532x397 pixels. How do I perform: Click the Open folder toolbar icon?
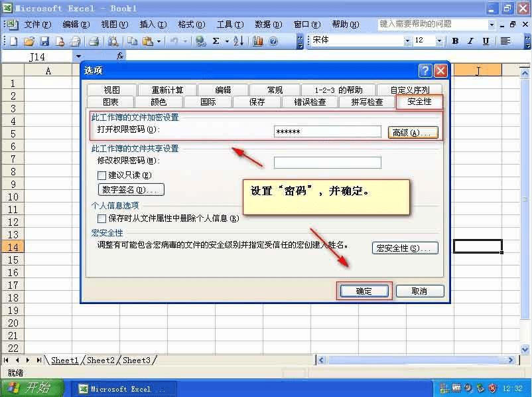29,41
